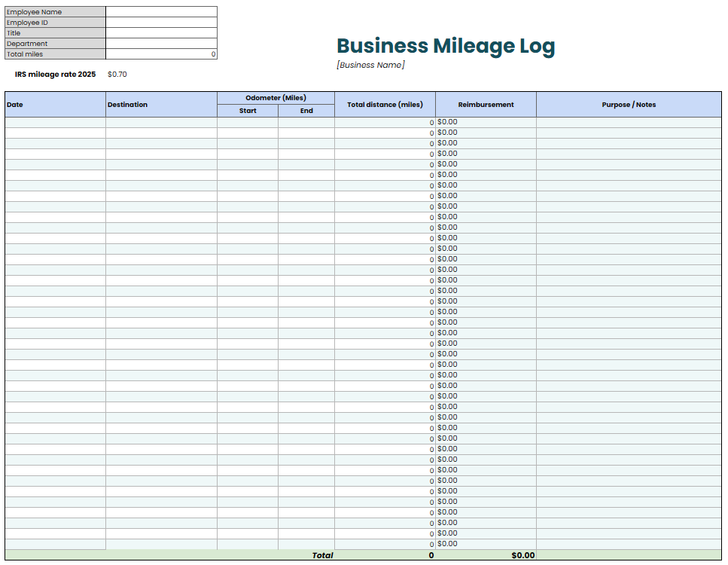
Task: Click the Department input cell
Action: click(x=162, y=44)
